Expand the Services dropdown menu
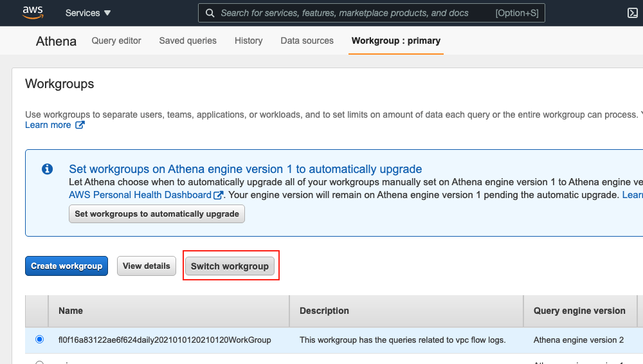The width and height of the screenshot is (643, 364). pos(87,13)
